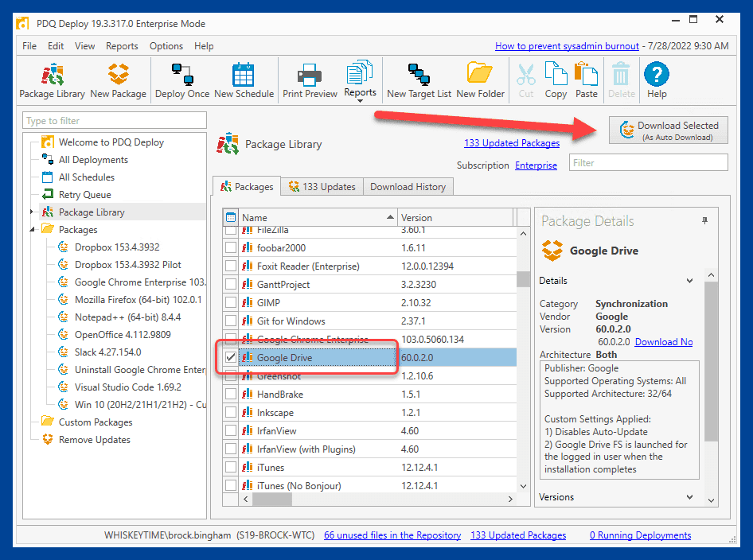This screenshot has height=560, width=753.
Task: Tick the GIMP package checkbox
Action: tap(231, 302)
